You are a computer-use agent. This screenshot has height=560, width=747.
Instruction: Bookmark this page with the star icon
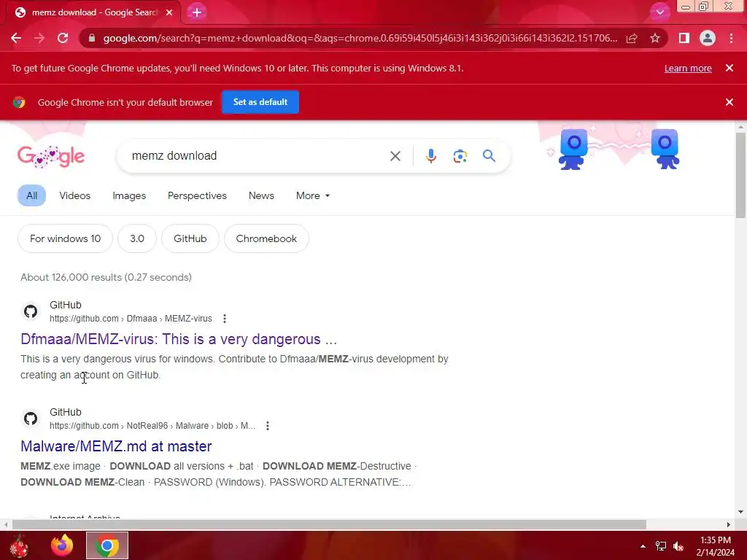point(655,38)
